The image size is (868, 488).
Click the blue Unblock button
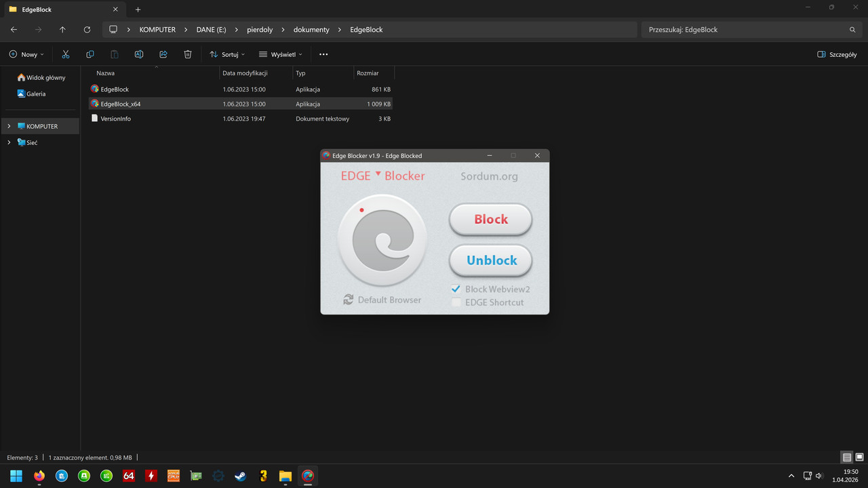click(490, 260)
